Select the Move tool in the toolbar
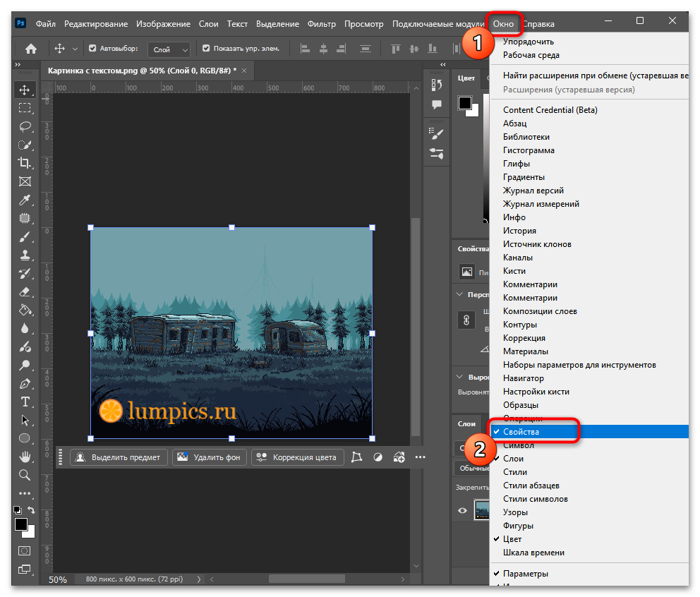Screen dimensions: 700x597 click(25, 90)
